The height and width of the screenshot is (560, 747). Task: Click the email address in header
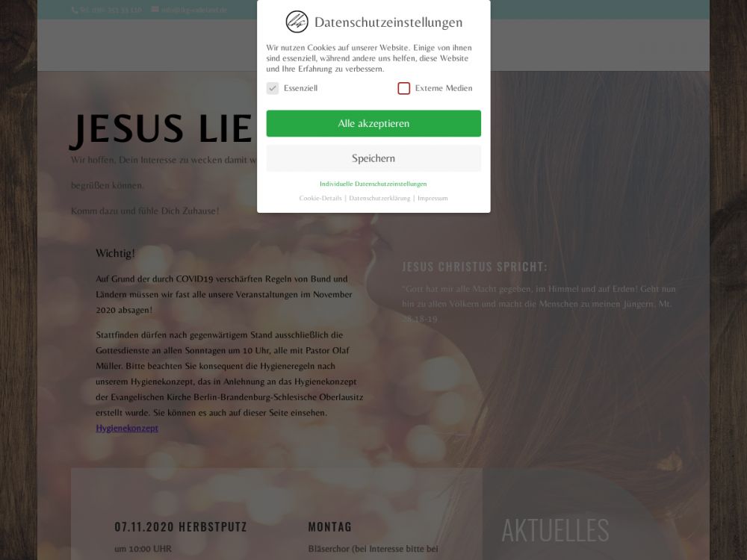(194, 10)
